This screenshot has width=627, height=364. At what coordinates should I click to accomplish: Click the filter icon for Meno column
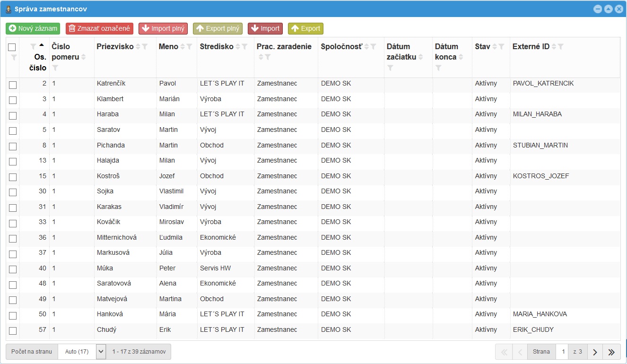[x=190, y=47]
